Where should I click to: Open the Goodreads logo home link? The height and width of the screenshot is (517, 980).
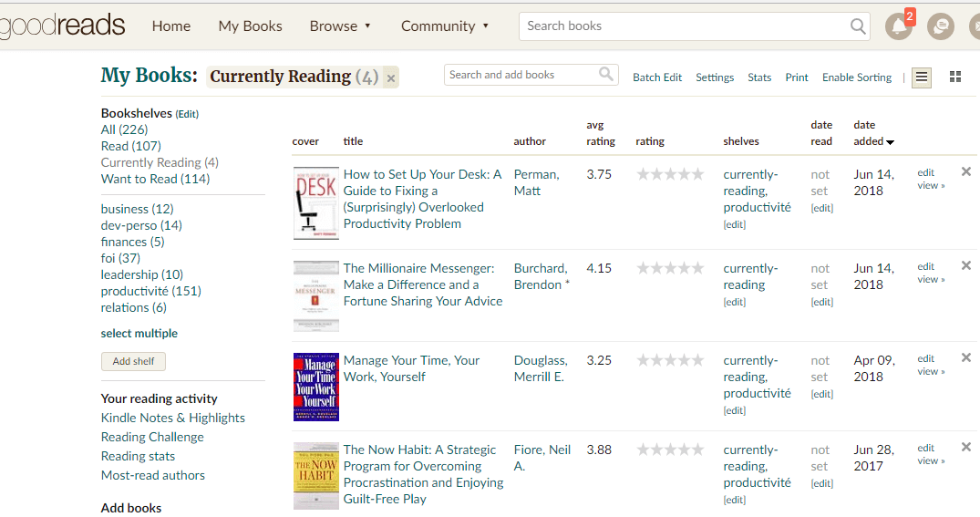[x=63, y=26]
